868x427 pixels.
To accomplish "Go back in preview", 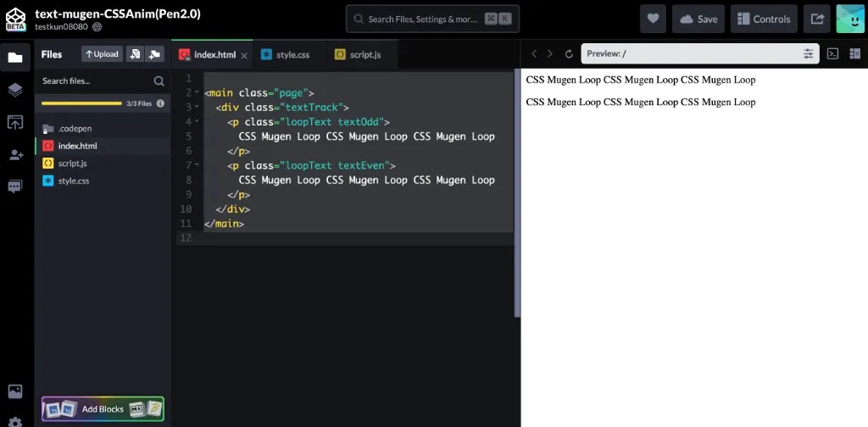I will [534, 53].
